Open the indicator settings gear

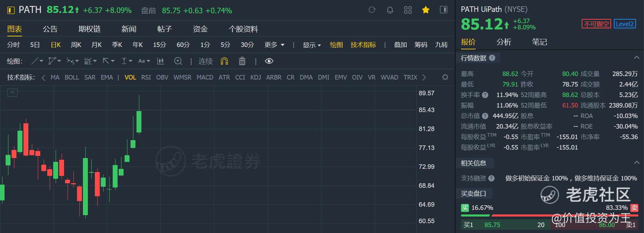pos(445,77)
